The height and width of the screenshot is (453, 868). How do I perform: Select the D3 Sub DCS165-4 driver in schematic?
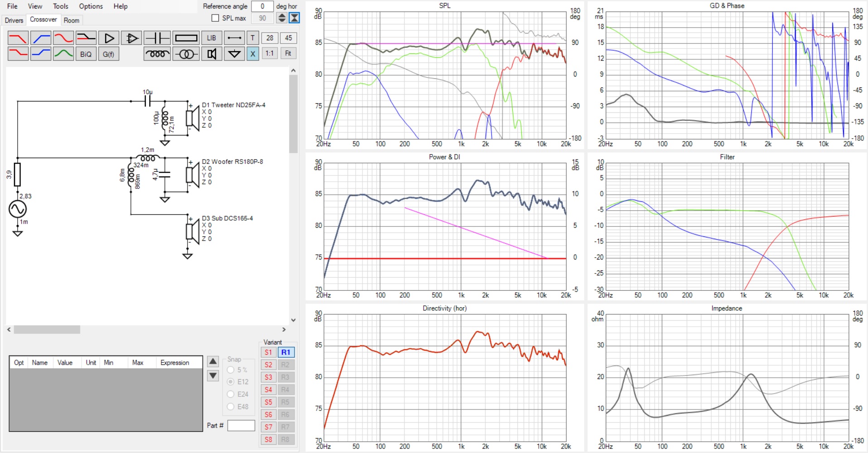193,231
